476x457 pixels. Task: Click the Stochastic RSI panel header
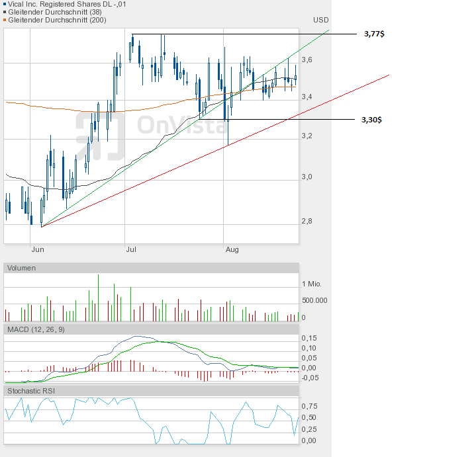[31, 391]
